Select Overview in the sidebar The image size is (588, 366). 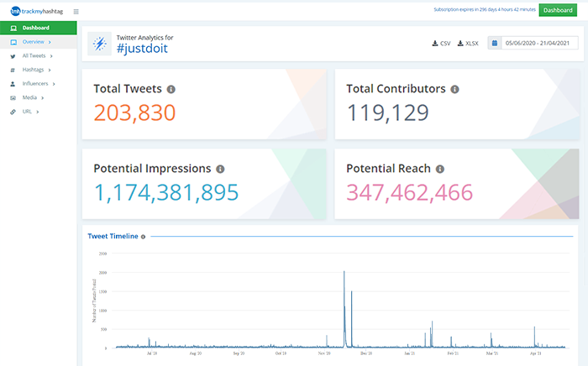pos(39,42)
